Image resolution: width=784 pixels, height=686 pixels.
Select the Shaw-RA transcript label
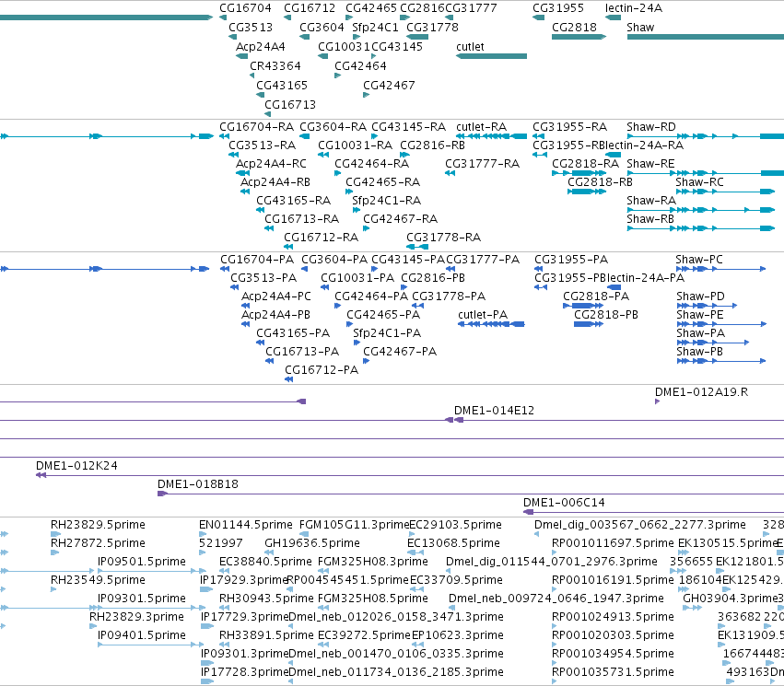pyautogui.click(x=651, y=201)
